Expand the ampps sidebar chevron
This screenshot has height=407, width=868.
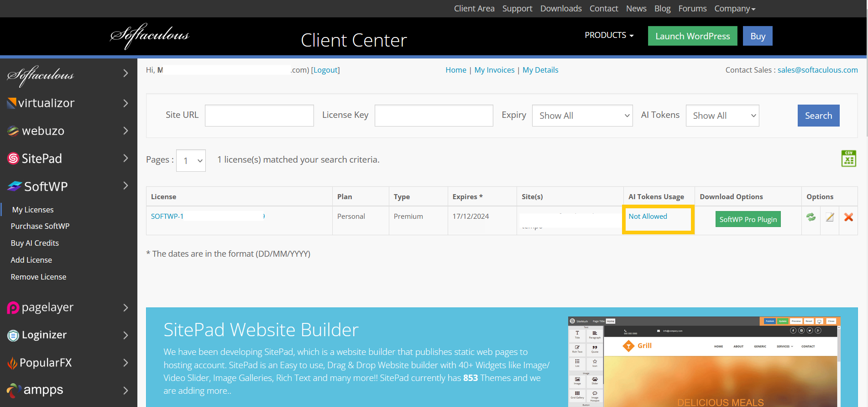[125, 390]
